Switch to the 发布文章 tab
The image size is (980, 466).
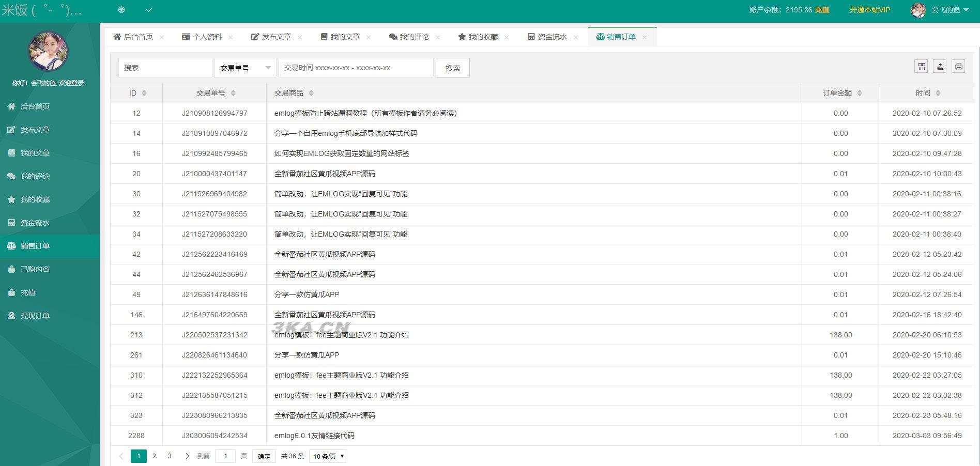[x=275, y=37]
